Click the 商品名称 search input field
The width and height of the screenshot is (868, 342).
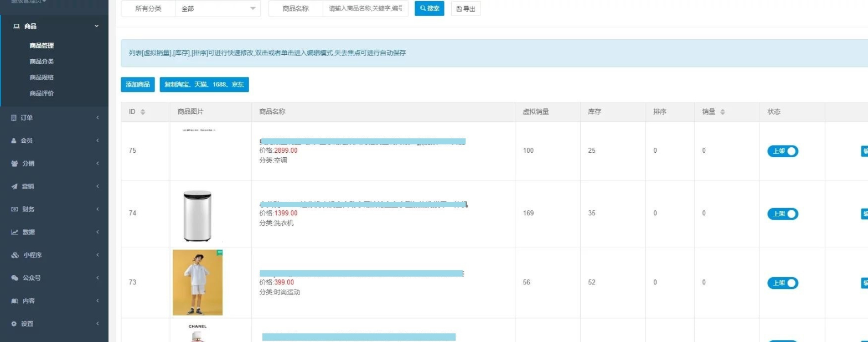coord(366,8)
